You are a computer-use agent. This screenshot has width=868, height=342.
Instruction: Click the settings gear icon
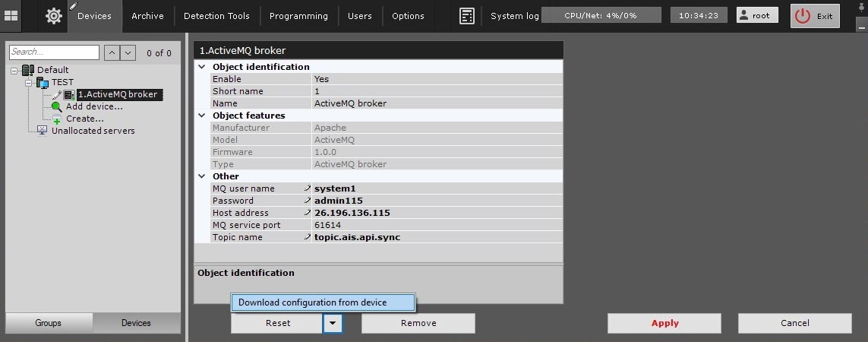pos(54,16)
